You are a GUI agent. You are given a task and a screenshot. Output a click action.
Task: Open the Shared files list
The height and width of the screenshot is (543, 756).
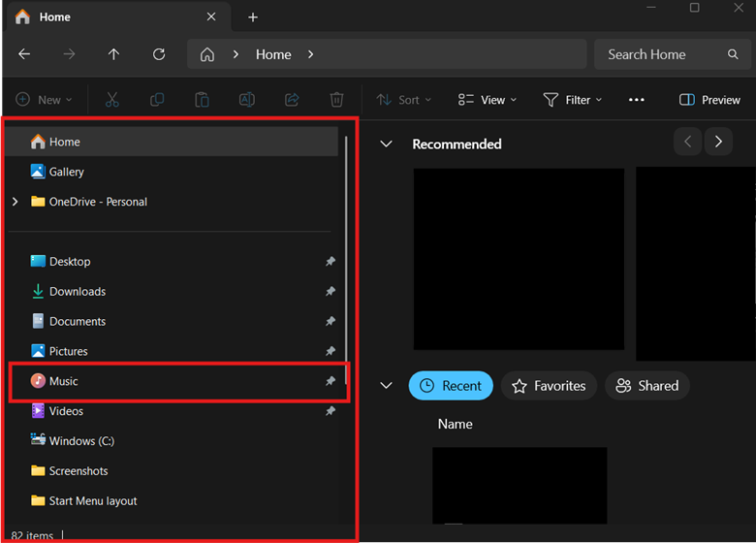point(646,386)
